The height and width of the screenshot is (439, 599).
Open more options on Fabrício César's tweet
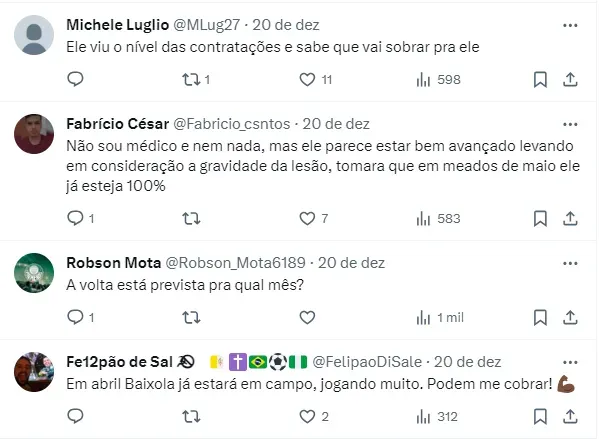[x=570, y=124]
